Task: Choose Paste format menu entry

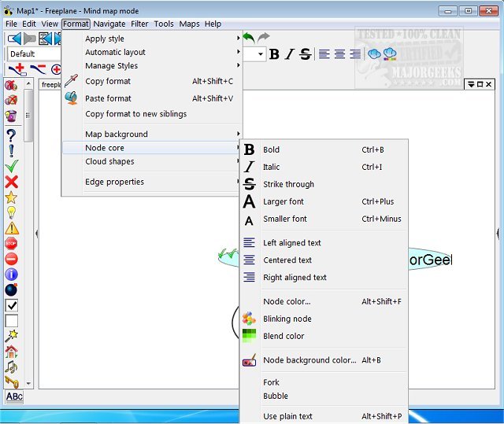Action: coord(152,98)
